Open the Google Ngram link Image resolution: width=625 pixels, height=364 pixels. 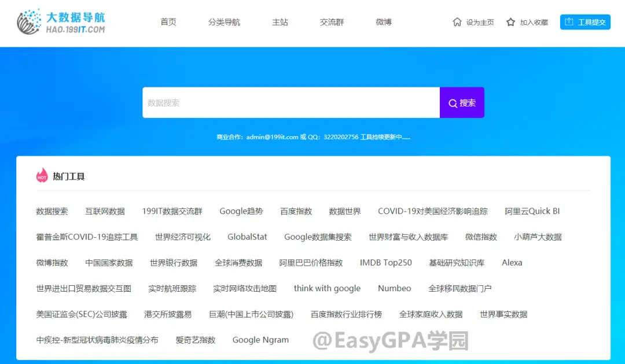tap(260, 340)
